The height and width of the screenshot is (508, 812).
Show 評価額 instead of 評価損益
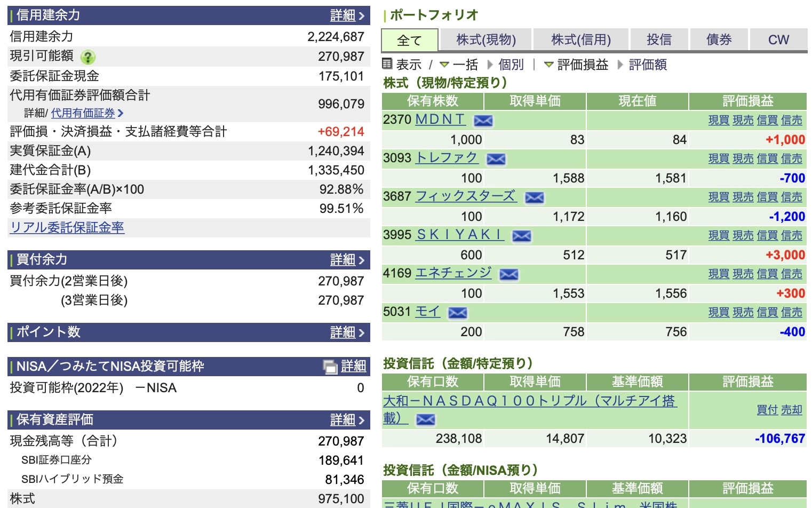pos(647,65)
